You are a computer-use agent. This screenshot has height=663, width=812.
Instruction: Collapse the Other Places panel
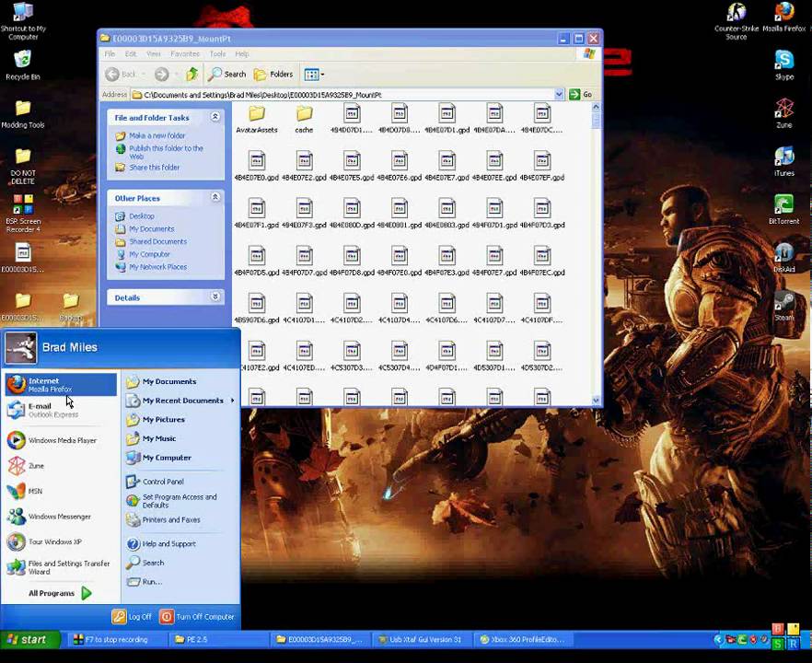215,197
